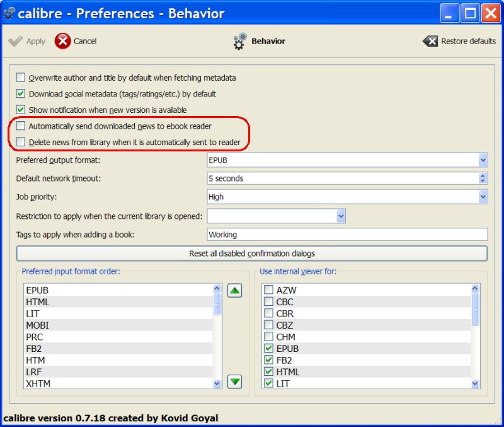504x427 pixels.
Task: Click input format list scroll-down arrow
Action: [x=217, y=383]
